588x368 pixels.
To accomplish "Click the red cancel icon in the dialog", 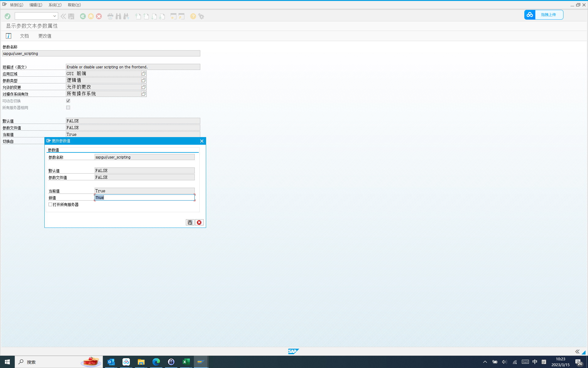I will click(199, 222).
